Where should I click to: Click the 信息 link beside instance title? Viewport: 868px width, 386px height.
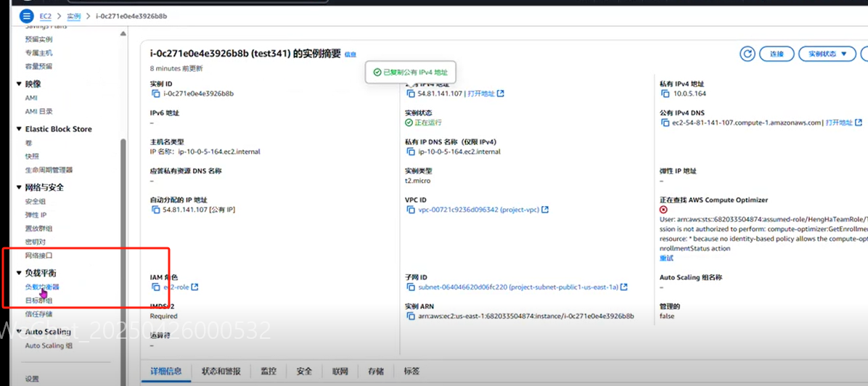click(x=351, y=54)
